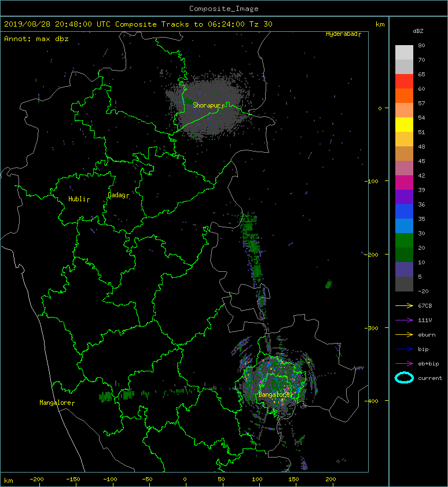Viewport: 448px width, 487px height.
Task: Click the eb+bip legend label
Action: pyautogui.click(x=429, y=364)
